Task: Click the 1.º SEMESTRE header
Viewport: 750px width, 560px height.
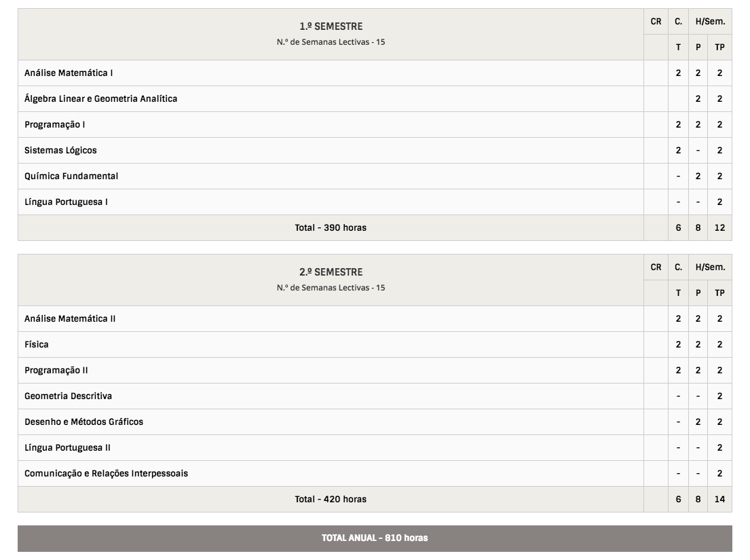Action: click(x=331, y=26)
